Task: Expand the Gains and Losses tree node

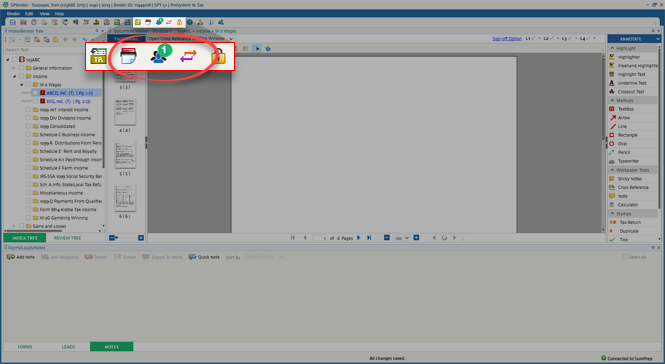Action: coord(14,226)
